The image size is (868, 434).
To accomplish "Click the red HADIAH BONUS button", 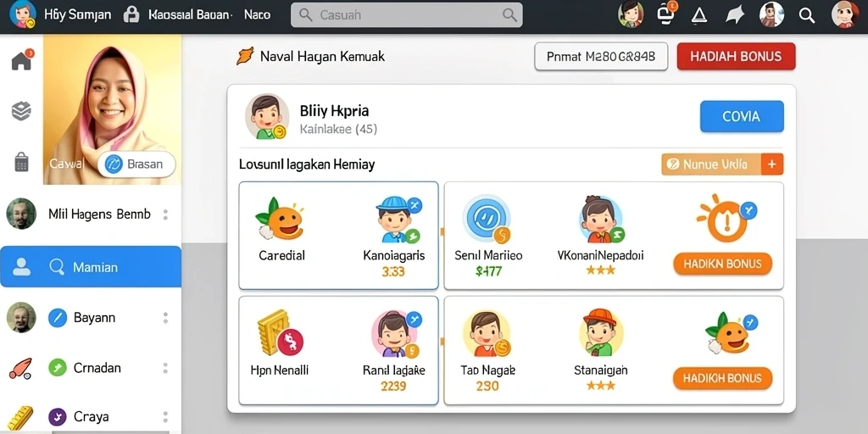I will pos(736,57).
